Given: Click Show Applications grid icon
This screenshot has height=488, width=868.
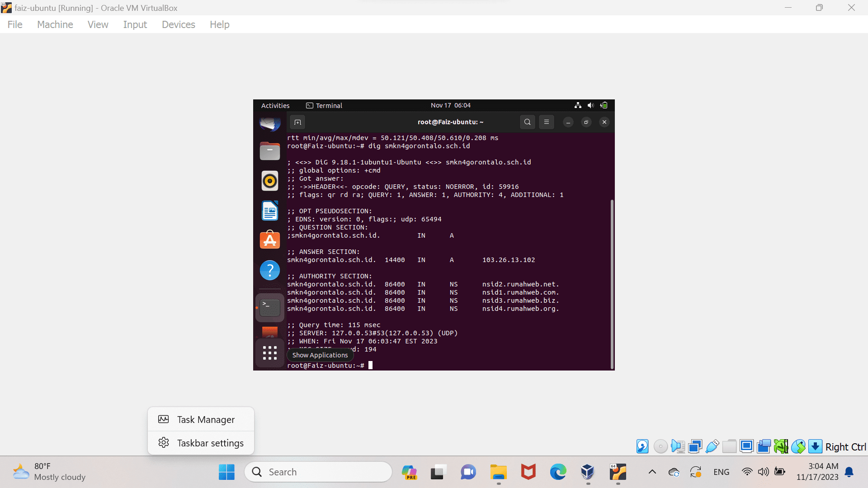Looking at the screenshot, I should click(x=270, y=353).
